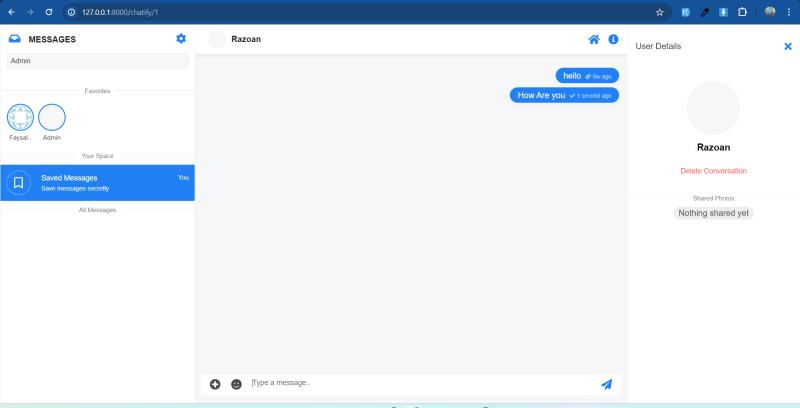This screenshot has width=800, height=408.
Task: Click the Delete Conversation link
Action: (x=713, y=171)
